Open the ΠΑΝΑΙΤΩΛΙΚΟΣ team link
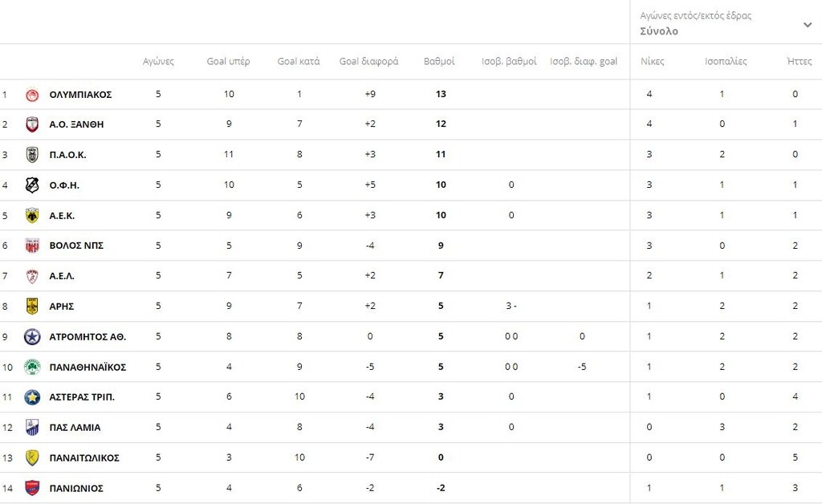The image size is (822, 504). click(x=84, y=458)
